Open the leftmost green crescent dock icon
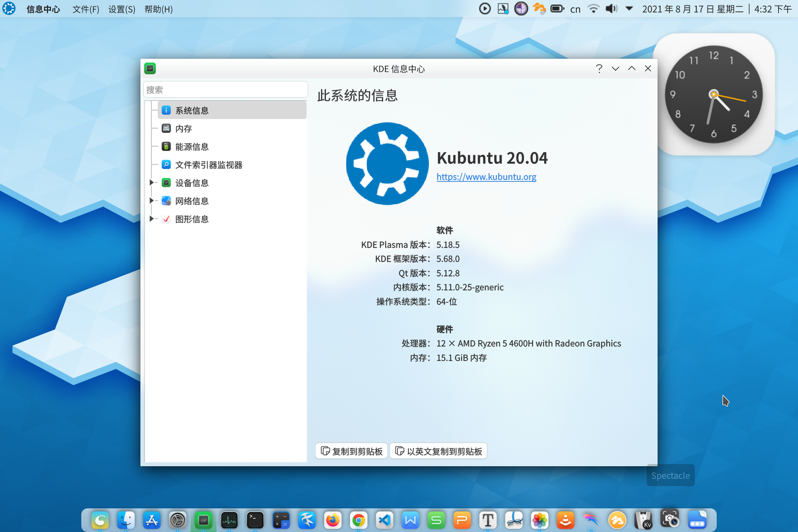The height and width of the screenshot is (532, 798). [100, 520]
